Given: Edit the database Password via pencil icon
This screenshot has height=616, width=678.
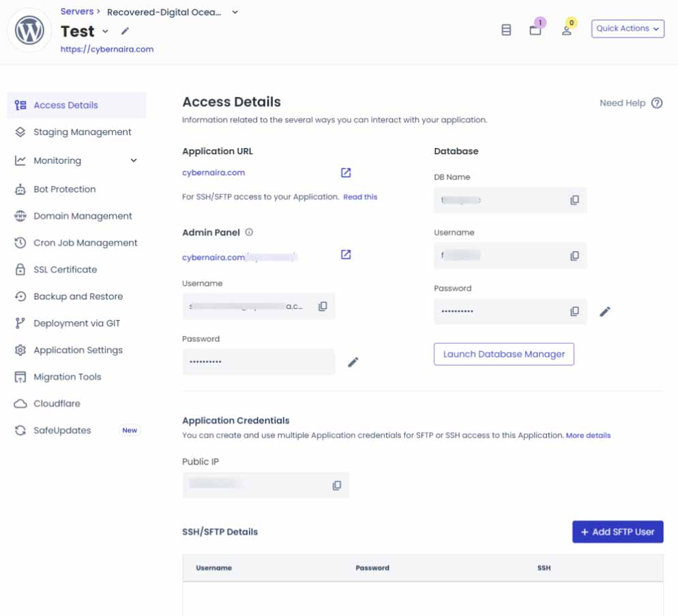Looking at the screenshot, I should [604, 311].
